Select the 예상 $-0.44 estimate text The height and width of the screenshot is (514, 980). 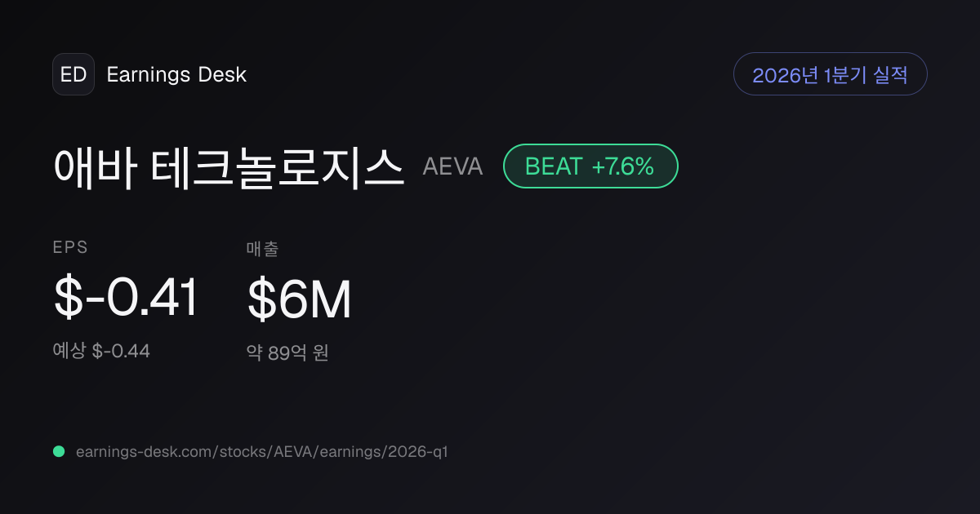tap(101, 351)
